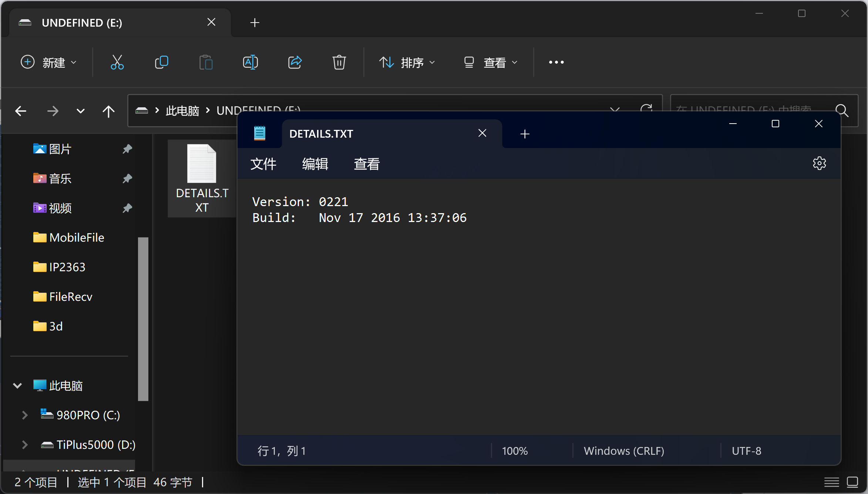Open 视频 in the sidebar
This screenshot has width=868, height=494.
point(60,208)
